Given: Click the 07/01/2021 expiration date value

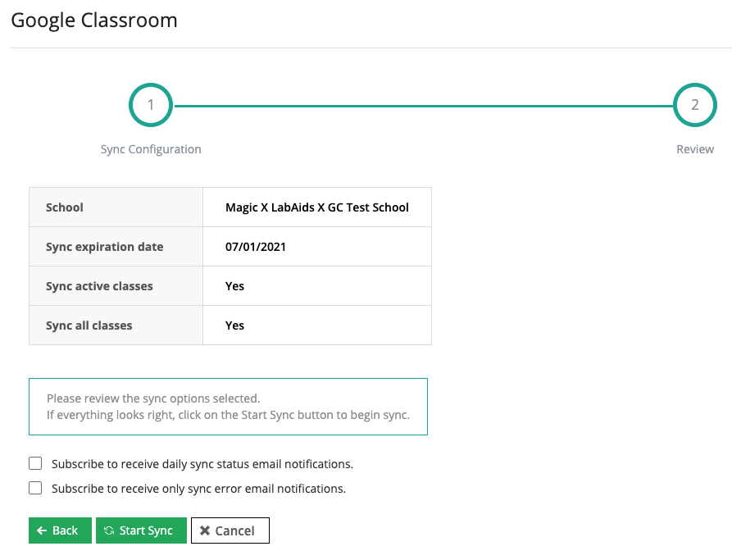Looking at the screenshot, I should (256, 247).
